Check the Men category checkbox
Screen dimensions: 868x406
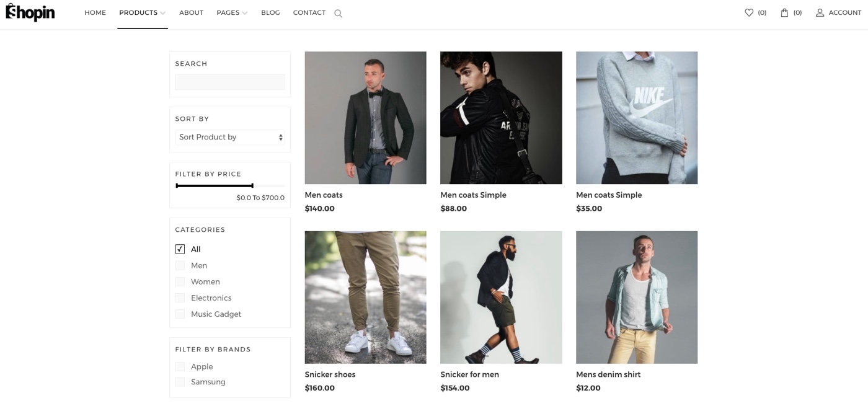180,265
